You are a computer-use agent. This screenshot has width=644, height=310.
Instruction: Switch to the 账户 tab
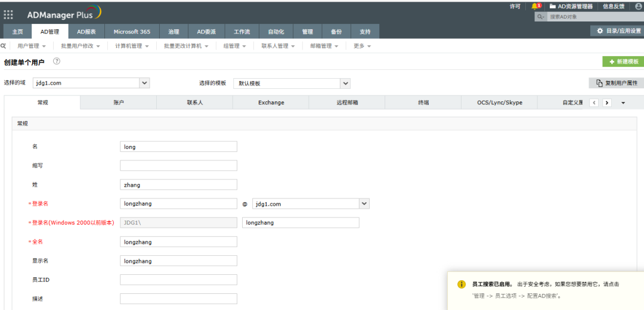click(x=118, y=103)
